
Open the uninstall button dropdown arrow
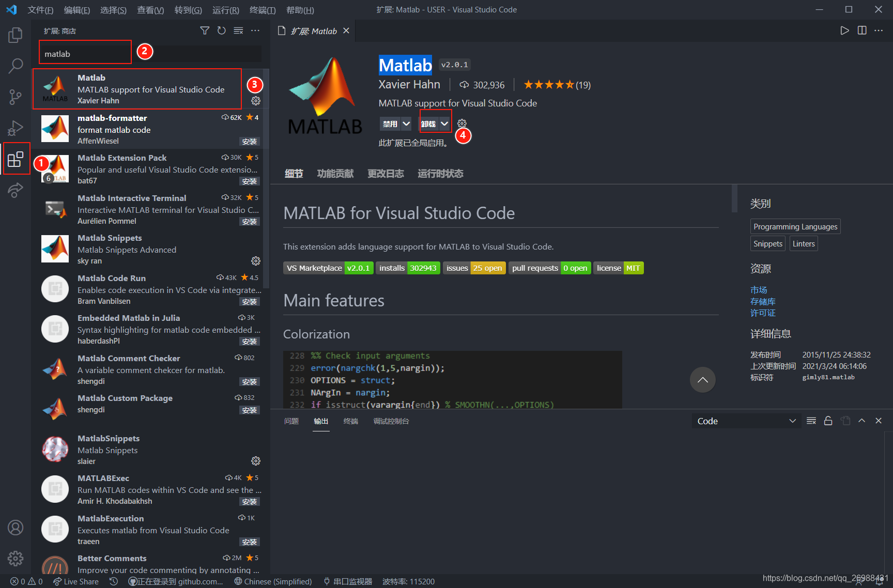pyautogui.click(x=444, y=123)
